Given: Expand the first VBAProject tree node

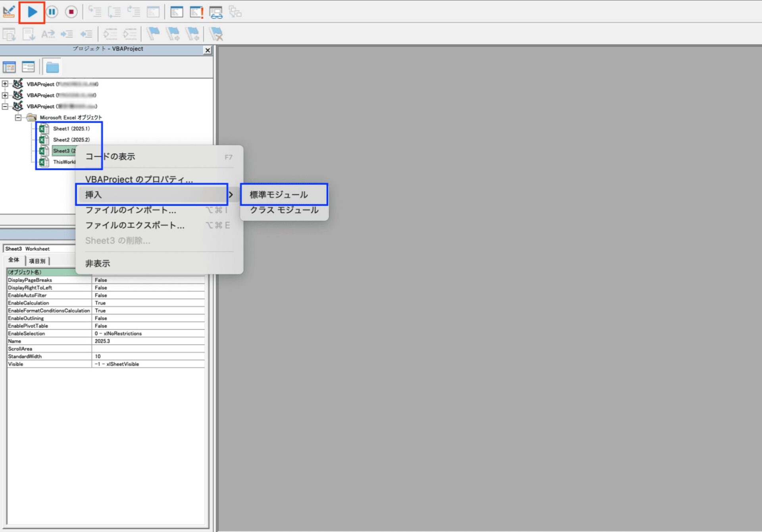Looking at the screenshot, I should click(x=5, y=84).
